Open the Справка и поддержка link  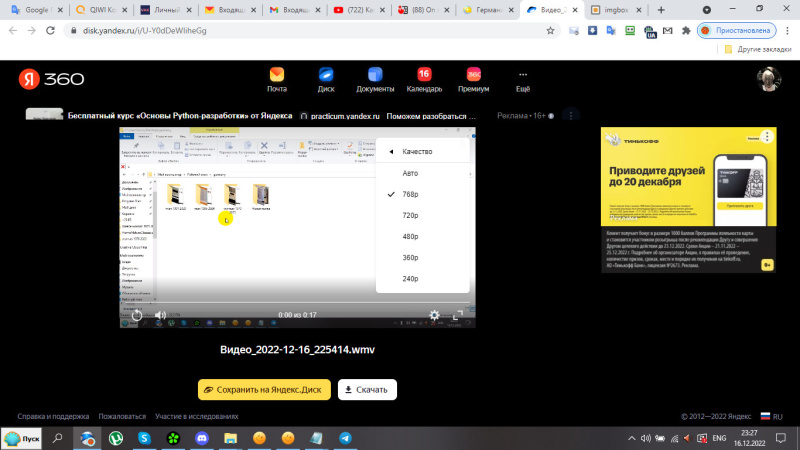(x=52, y=416)
